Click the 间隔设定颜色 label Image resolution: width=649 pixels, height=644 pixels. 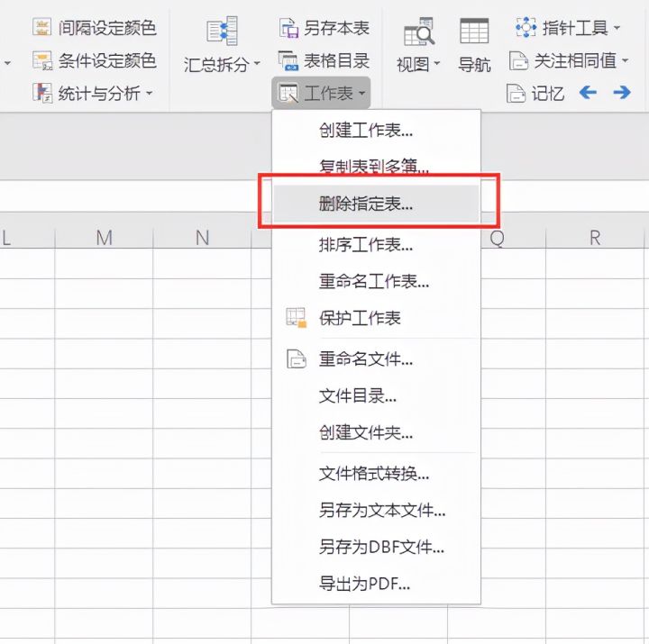(107, 28)
